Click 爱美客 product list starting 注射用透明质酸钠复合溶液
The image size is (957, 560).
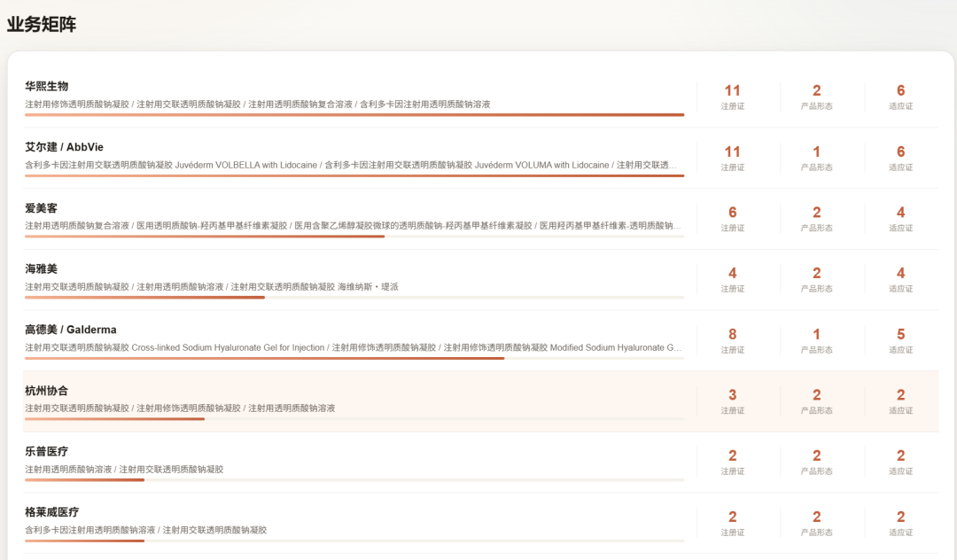pos(353,226)
